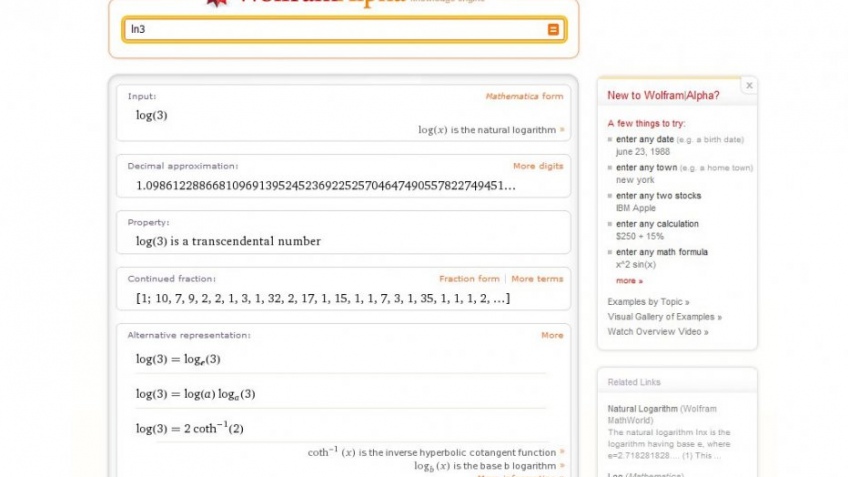Try the example 'IBM Apple'
Screen dimensions: 848x477
point(635,208)
